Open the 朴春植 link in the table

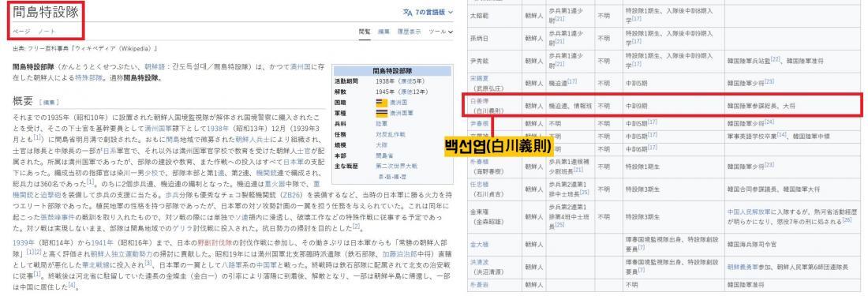tap(479, 162)
